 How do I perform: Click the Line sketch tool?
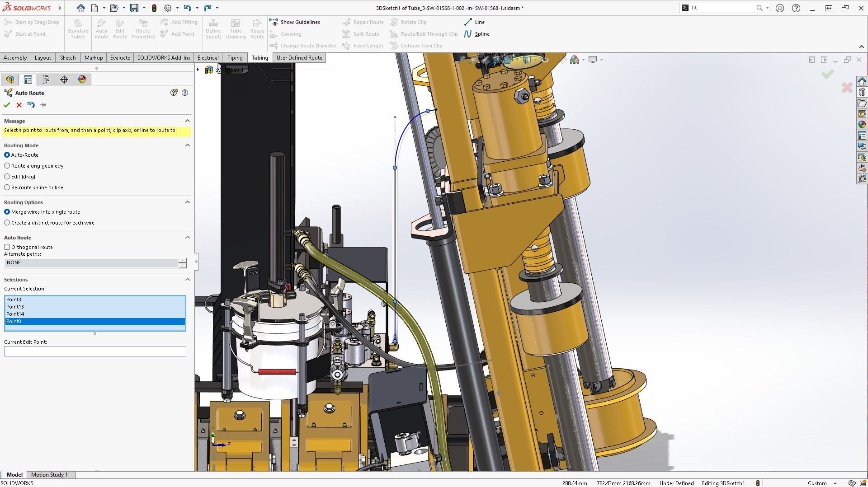pyautogui.click(x=474, y=22)
